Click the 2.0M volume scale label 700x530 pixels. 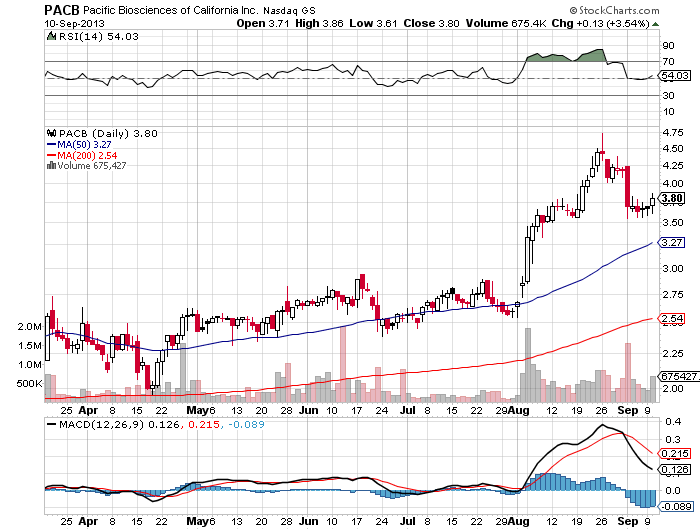point(29,327)
